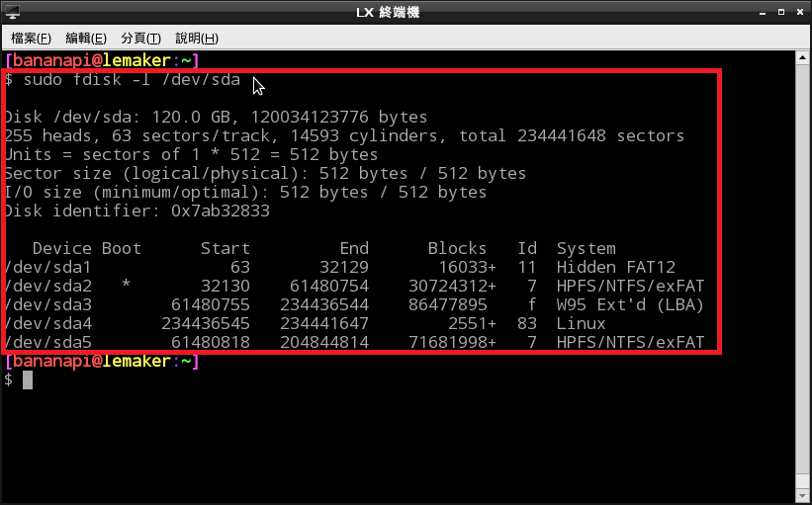Open the 檔案(F) menu
Image resolution: width=812 pixels, height=505 pixels.
[31, 38]
